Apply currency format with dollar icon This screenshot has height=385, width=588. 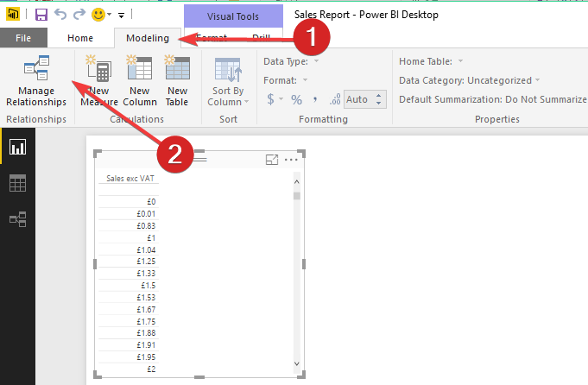(x=270, y=99)
